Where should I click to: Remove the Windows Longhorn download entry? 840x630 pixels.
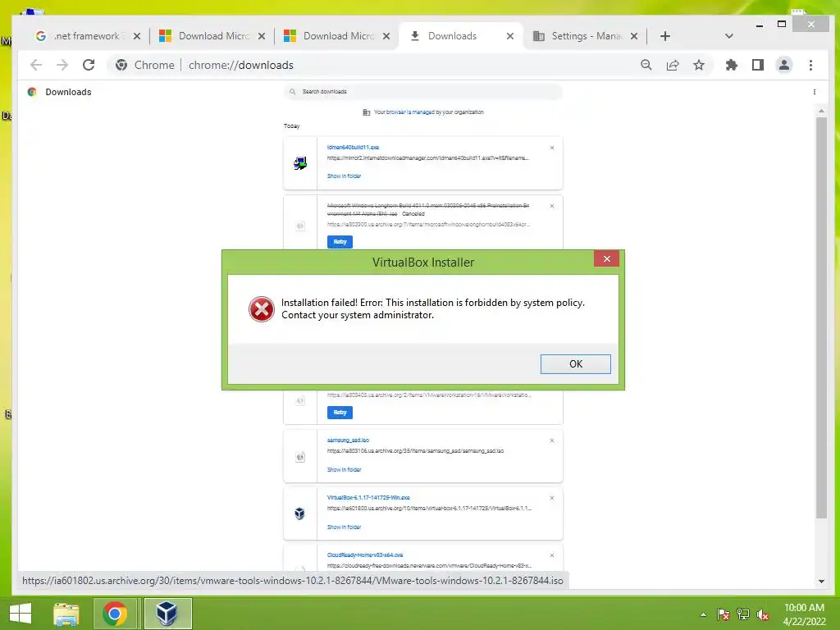(552, 206)
